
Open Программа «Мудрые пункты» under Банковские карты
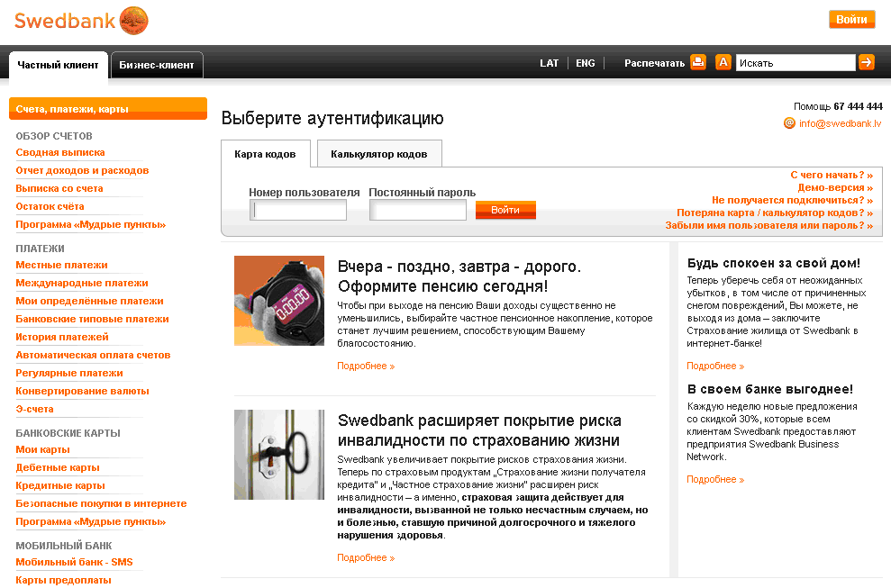point(91,521)
